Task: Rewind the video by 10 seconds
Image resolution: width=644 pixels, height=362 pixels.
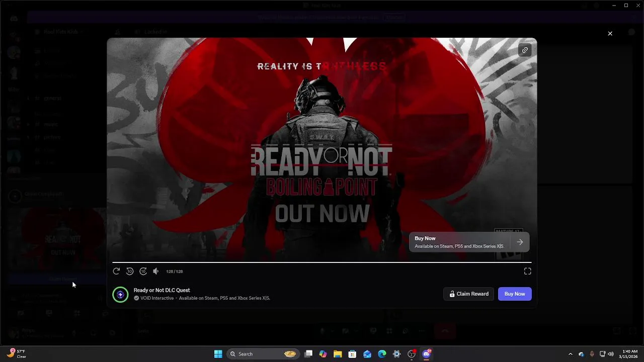Action: (x=130, y=271)
